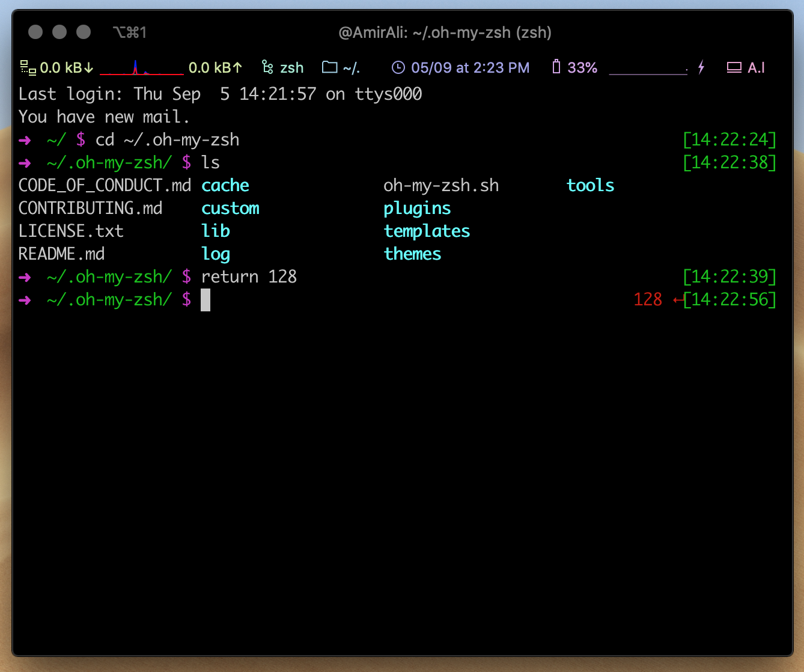Image resolution: width=804 pixels, height=672 pixels.
Task: Click the laptop hostname icon near A.I
Action: click(734, 68)
